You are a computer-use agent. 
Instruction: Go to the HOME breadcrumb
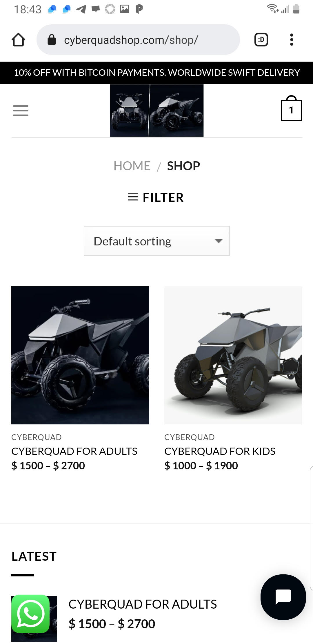point(132,166)
